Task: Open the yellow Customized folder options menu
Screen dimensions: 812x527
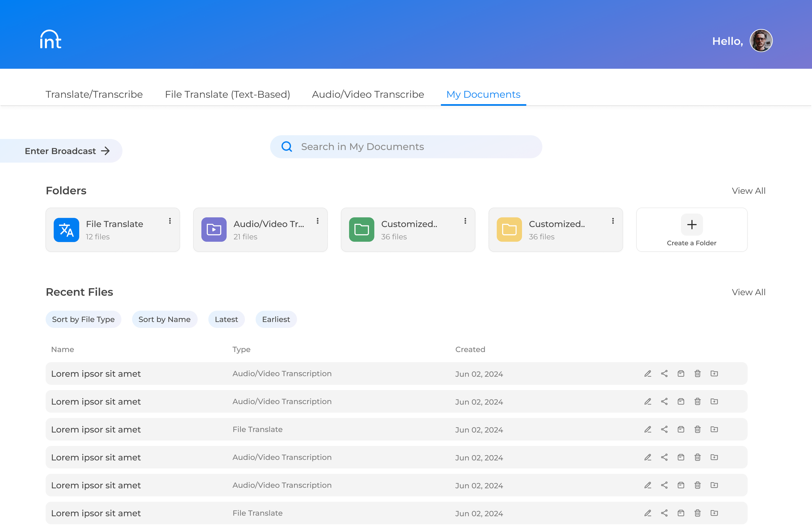Action: pyautogui.click(x=613, y=221)
